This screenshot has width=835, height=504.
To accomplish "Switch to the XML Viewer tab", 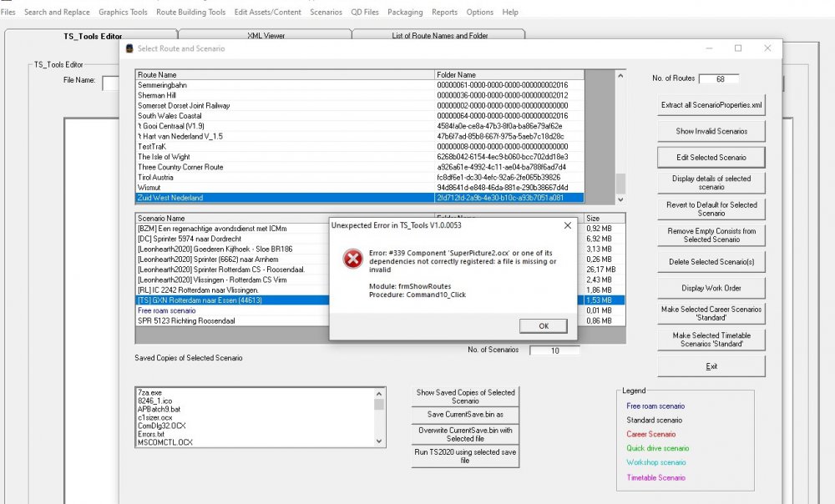I will coord(267,36).
